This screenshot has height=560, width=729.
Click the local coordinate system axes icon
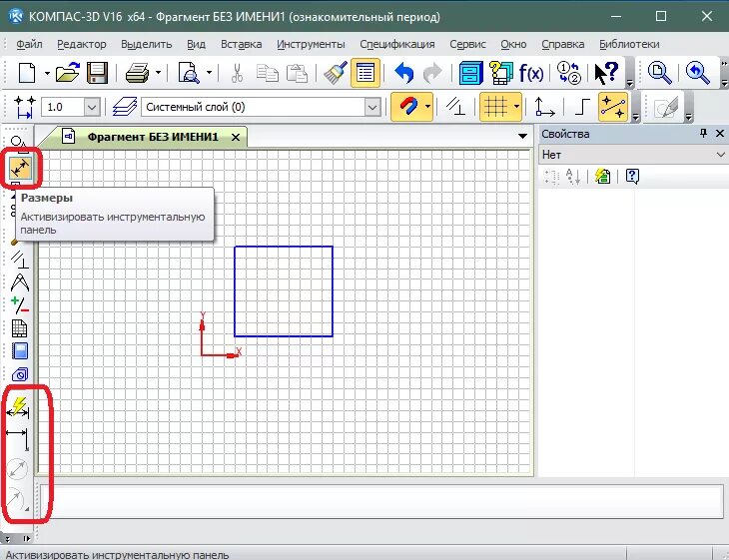[544, 107]
